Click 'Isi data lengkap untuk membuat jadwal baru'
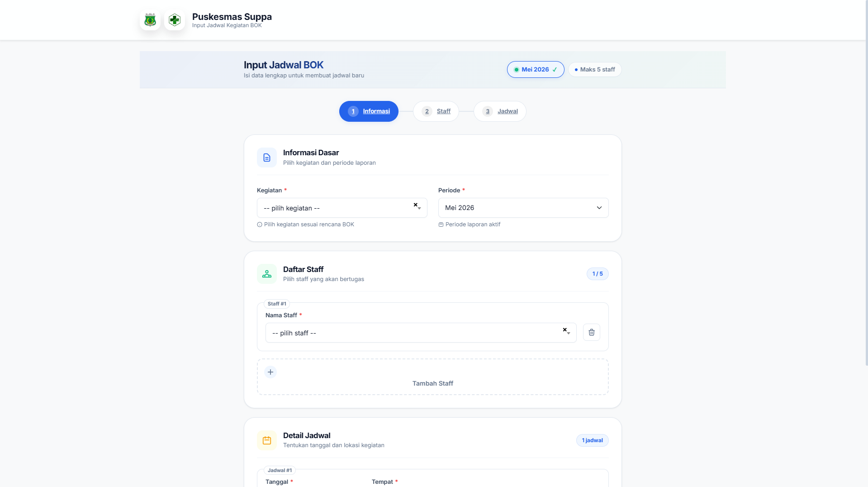This screenshot has height=487, width=868. click(304, 76)
